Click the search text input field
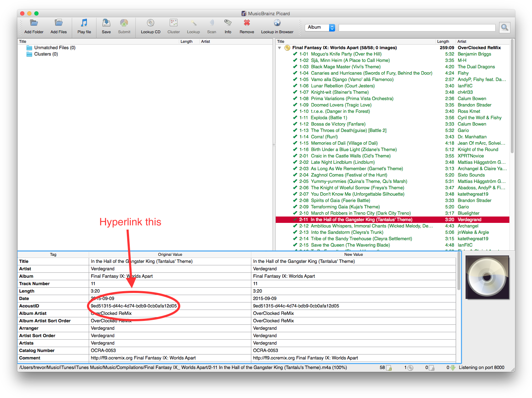The image size is (532, 398). [x=417, y=28]
